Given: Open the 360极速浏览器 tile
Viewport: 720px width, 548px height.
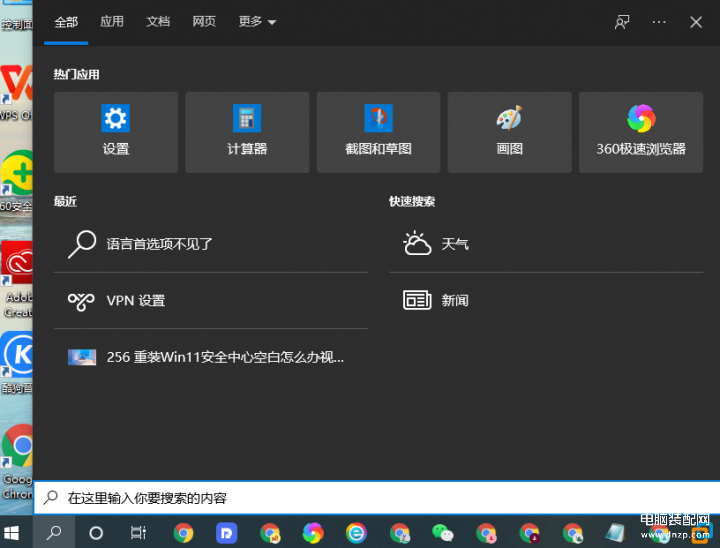Looking at the screenshot, I should click(x=641, y=132).
